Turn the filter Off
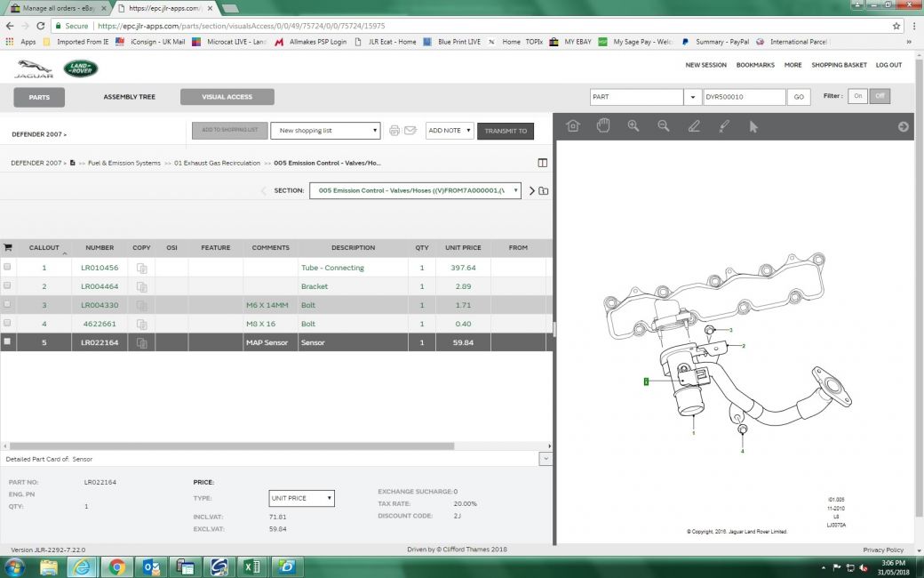924x578 pixels. (880, 96)
